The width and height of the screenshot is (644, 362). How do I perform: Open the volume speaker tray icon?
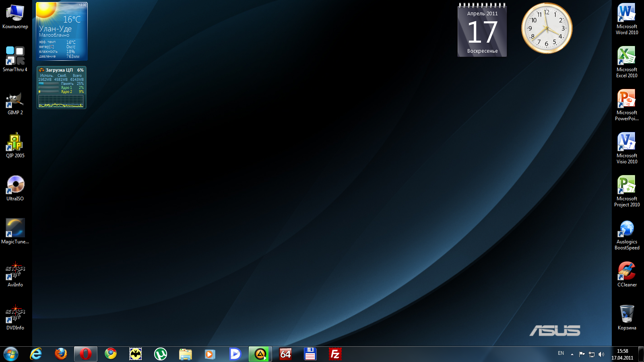(601, 354)
